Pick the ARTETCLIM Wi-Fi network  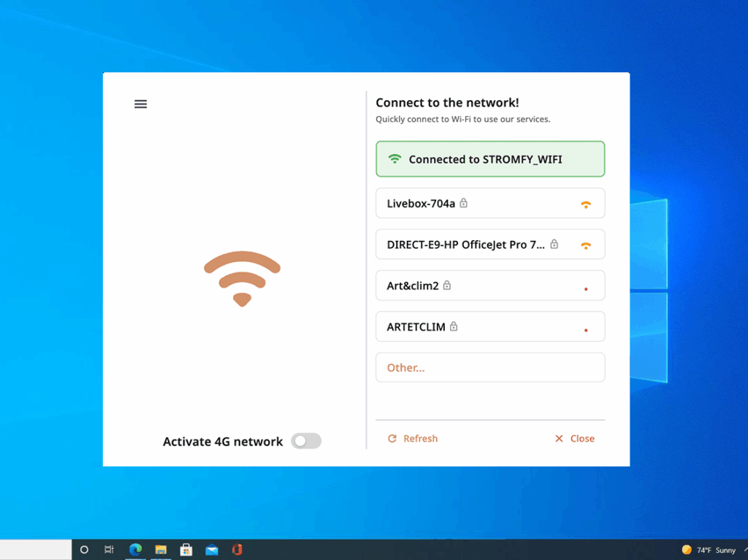point(490,327)
